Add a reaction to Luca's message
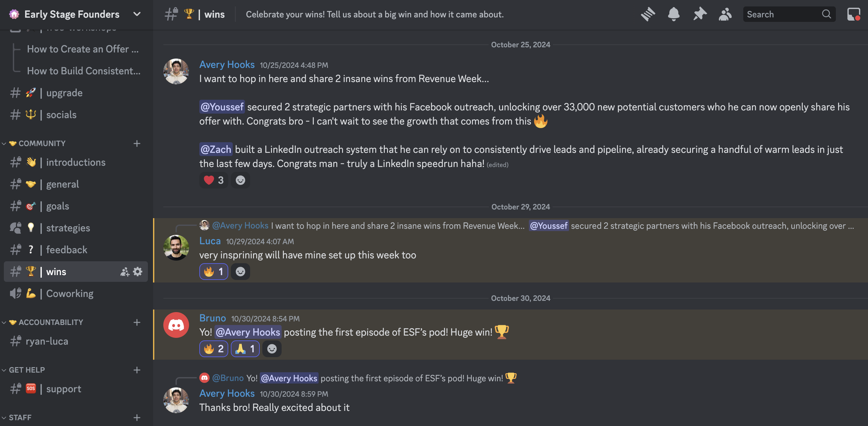 point(240,271)
